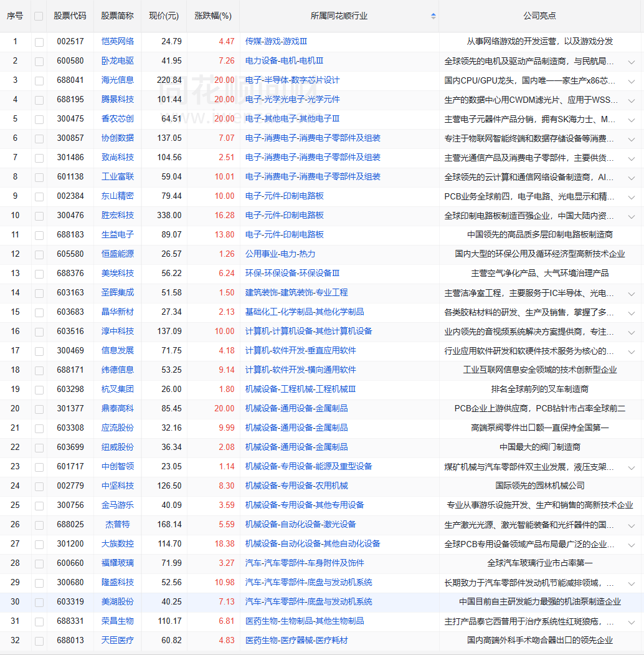644x655 pixels.
Task: Open the 海光信息 stock link
Action: [x=118, y=80]
